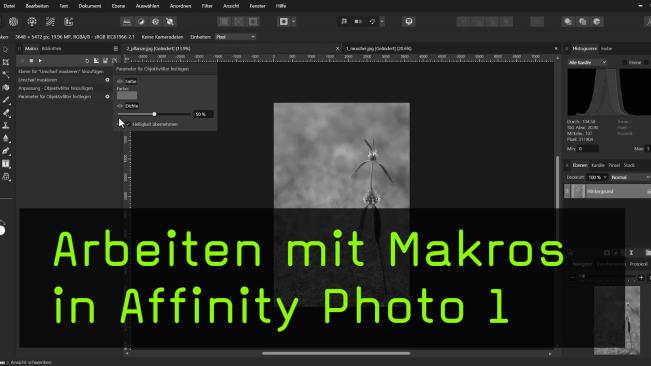Close the 2_pflanze.jpg document tab
651x366 pixels.
[x=337, y=49]
